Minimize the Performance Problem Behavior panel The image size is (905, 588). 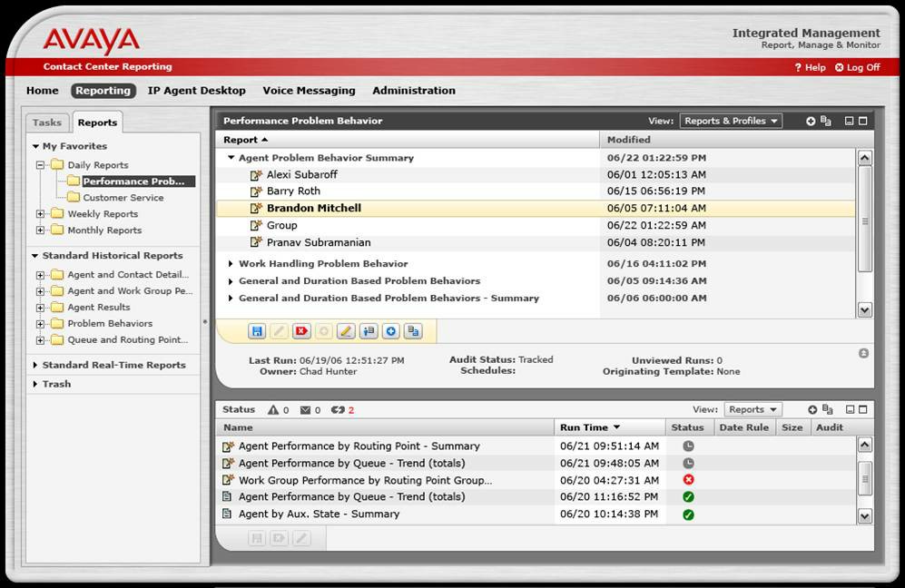849,122
